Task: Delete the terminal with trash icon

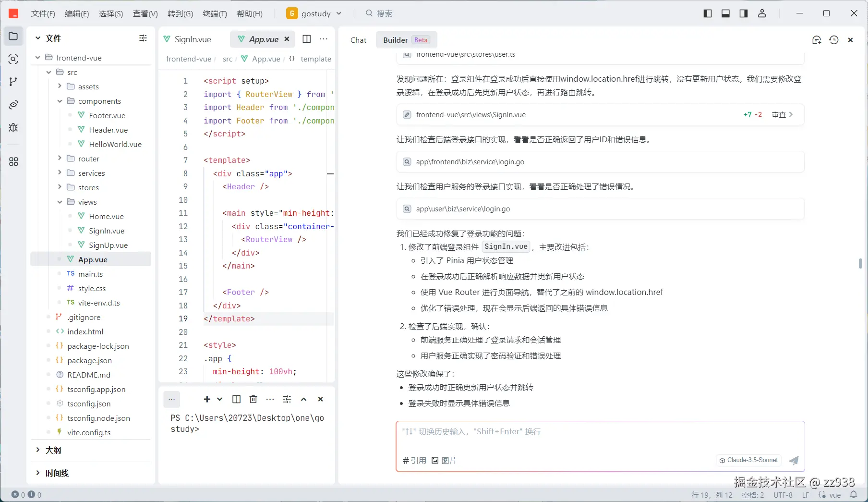Action: pos(253,399)
